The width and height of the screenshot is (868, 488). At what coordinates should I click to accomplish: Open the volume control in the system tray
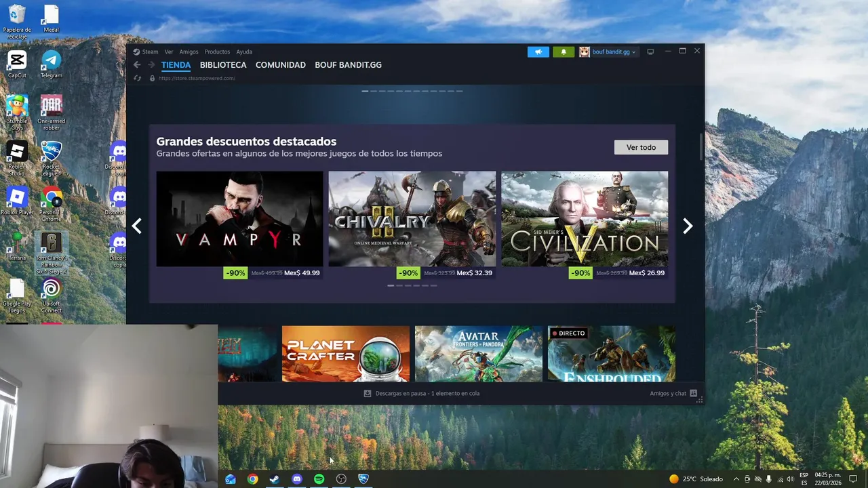790,479
